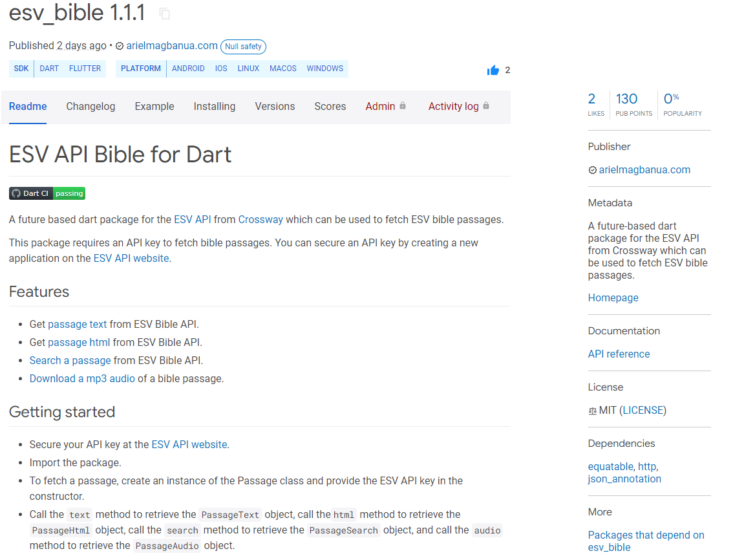The width and height of the screenshot is (733, 560).
Task: Open the Homepage link
Action: [613, 298]
